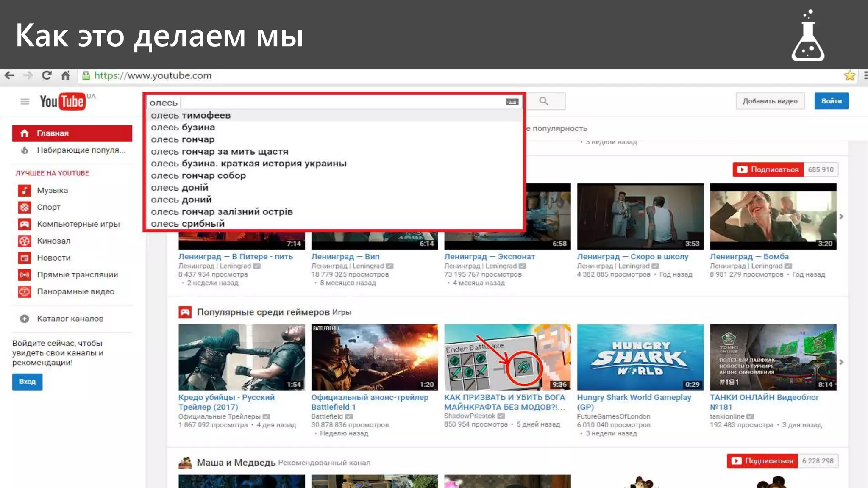
Task: Open Кредо убийцы - Русский Трейлер link
Action: (226, 402)
